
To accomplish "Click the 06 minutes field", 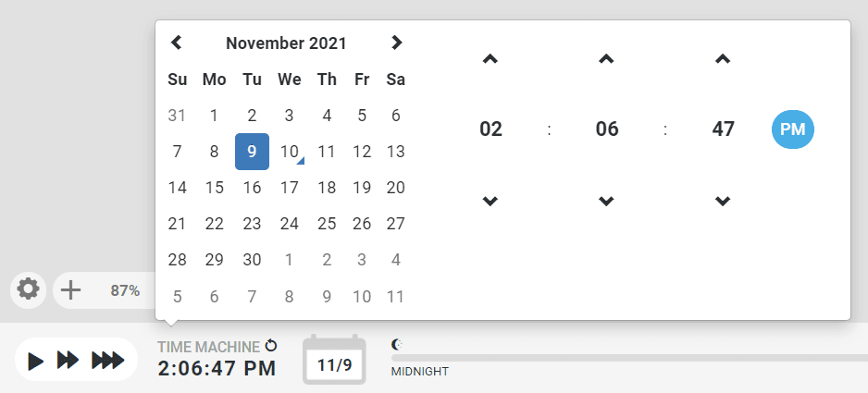I will tap(607, 129).
